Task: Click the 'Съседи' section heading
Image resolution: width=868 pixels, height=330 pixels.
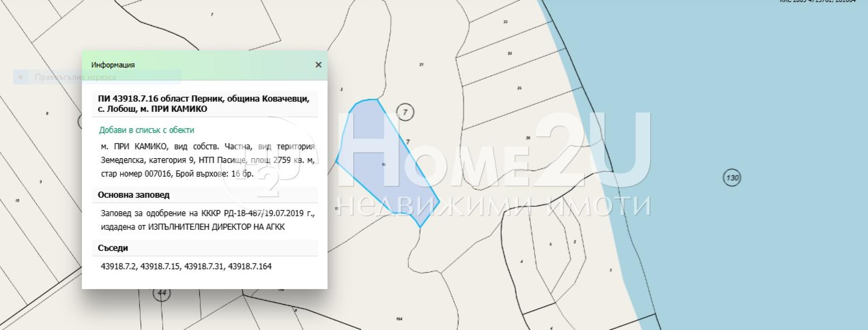Action: 113,248
